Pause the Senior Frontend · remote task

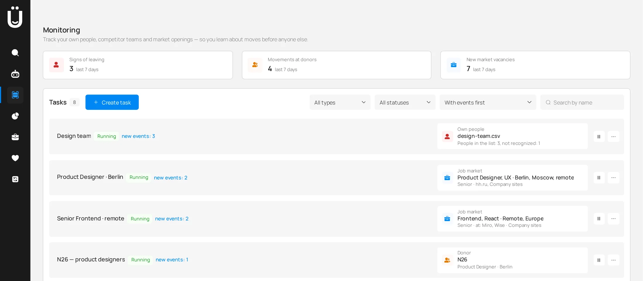click(x=599, y=219)
